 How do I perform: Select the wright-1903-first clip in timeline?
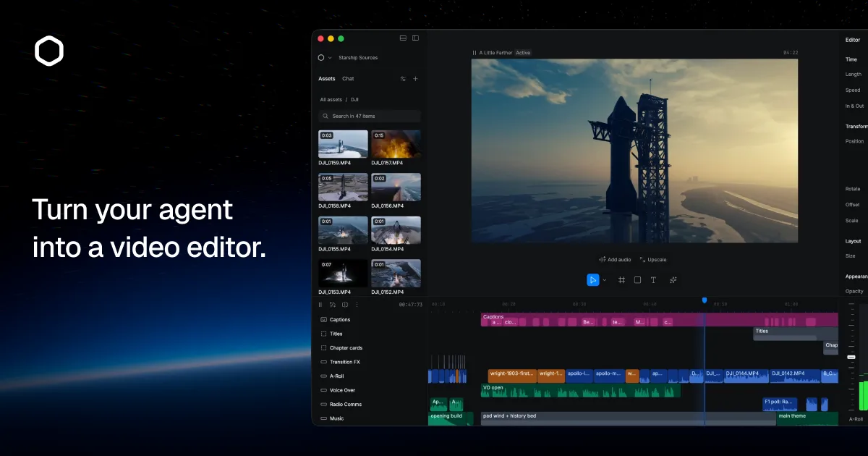click(512, 376)
